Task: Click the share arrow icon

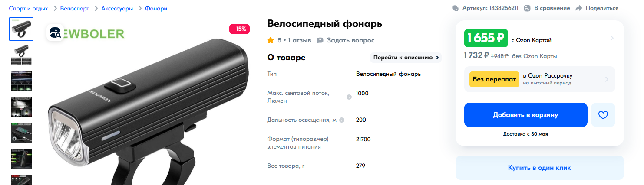Action: tap(578, 8)
